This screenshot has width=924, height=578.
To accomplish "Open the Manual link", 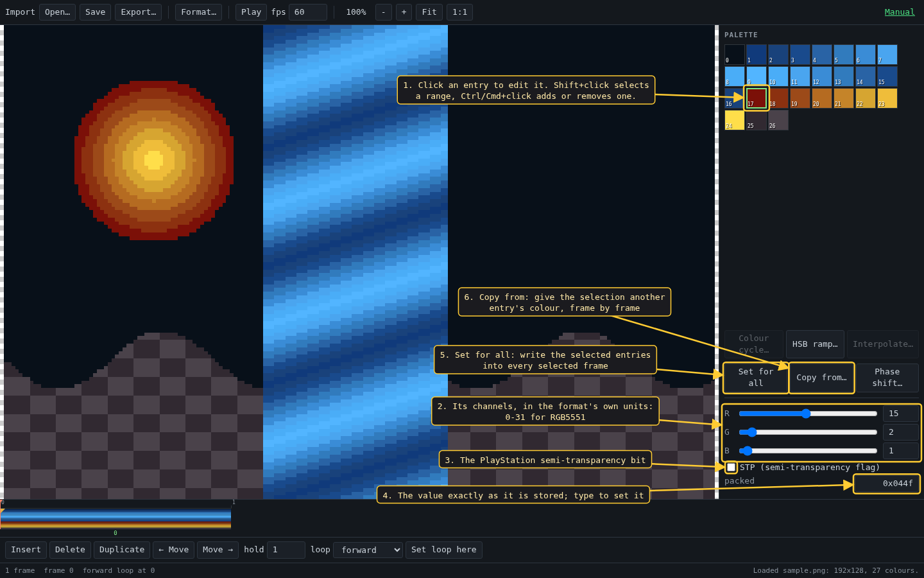I will (900, 12).
